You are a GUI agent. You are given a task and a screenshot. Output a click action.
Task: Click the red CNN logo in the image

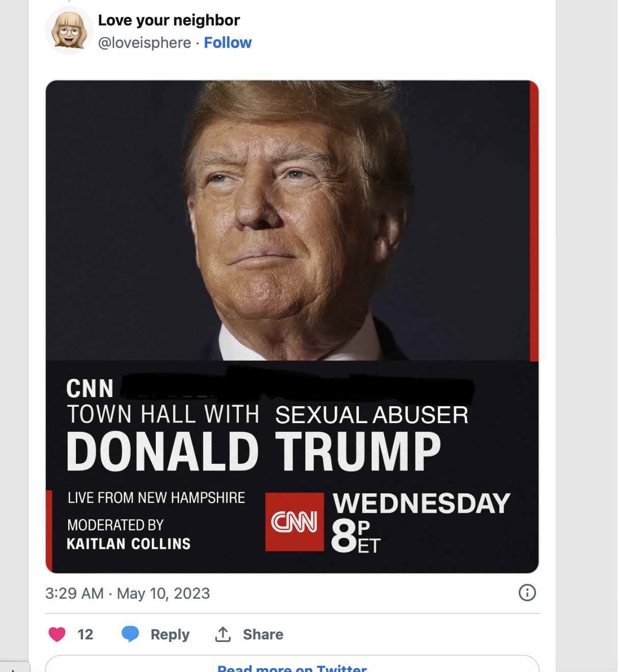pyautogui.click(x=294, y=522)
